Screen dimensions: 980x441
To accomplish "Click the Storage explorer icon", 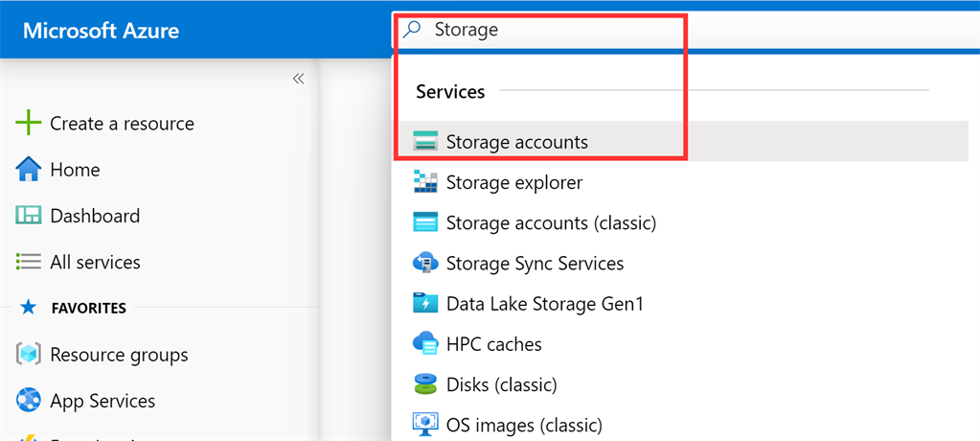I will [x=425, y=182].
